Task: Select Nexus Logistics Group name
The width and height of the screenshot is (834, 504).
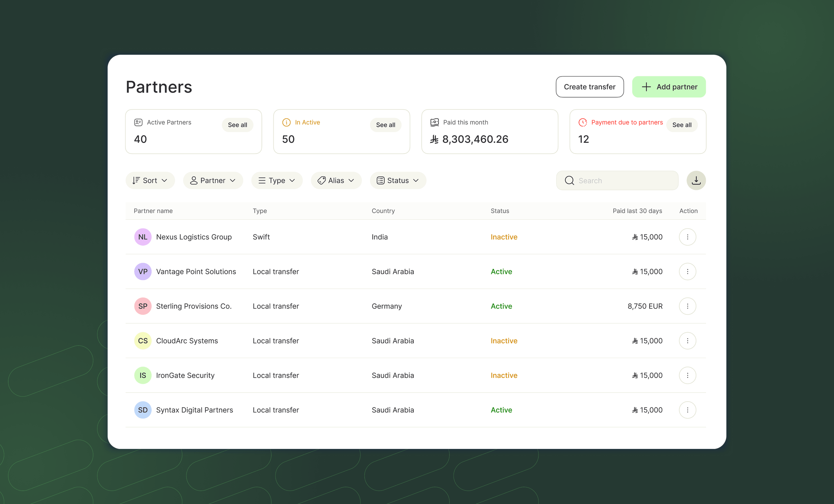Action: point(194,237)
